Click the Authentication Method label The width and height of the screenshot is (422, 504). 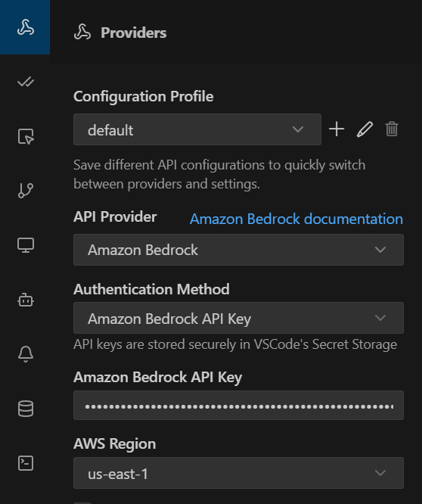point(151,289)
